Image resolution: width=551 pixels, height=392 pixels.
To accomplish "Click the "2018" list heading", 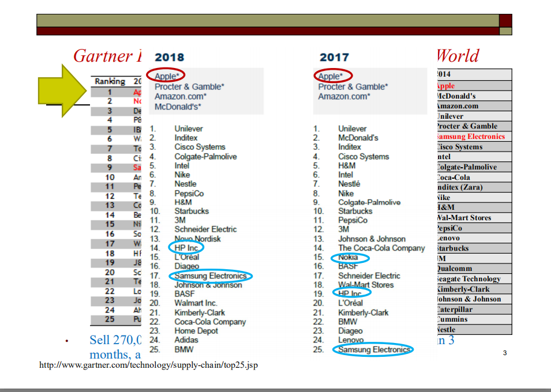I will 170,57.
